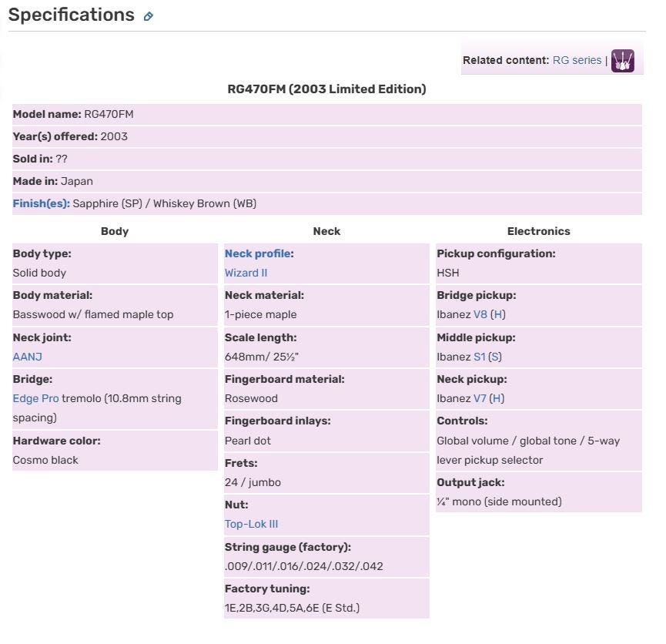666x644 pixels.
Task: Open the (S) link in Middle pickup row
Action: coord(495,357)
